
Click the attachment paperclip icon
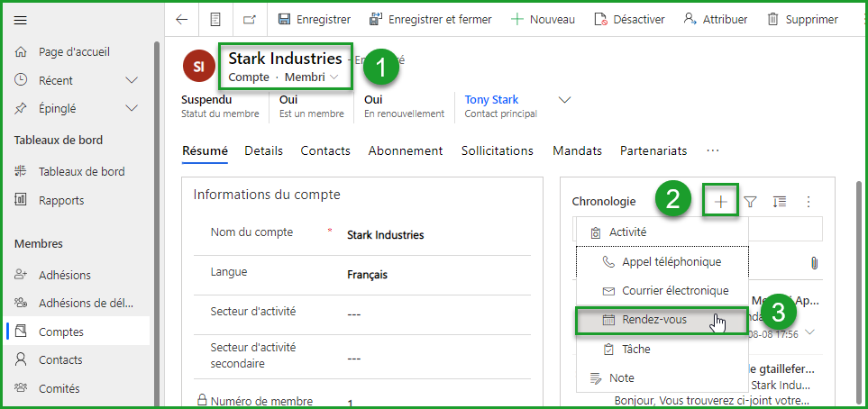813,262
